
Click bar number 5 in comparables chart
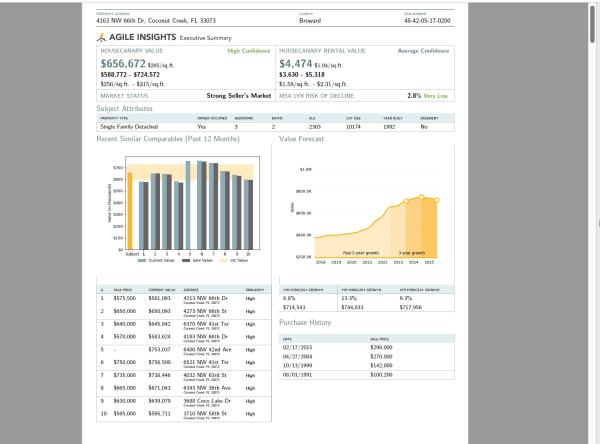(x=188, y=205)
